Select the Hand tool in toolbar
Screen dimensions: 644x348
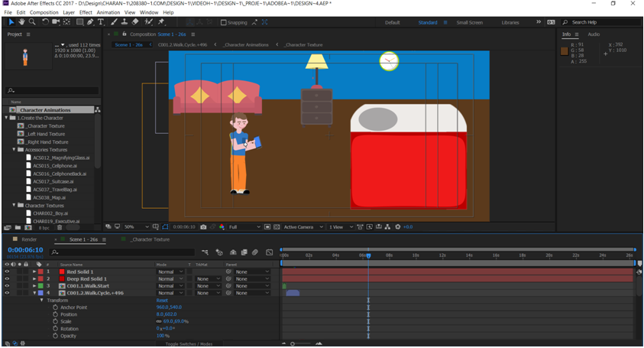pos(22,22)
